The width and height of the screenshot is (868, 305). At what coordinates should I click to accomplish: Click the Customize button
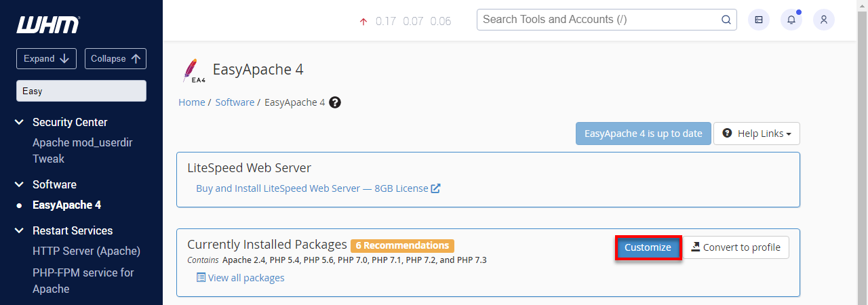tap(648, 247)
